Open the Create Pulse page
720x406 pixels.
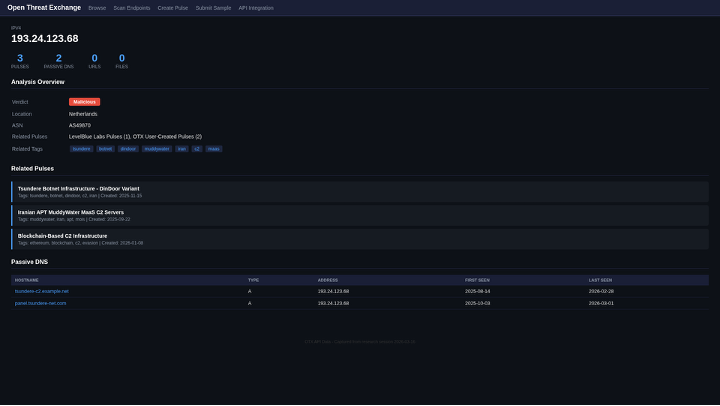point(173,7)
